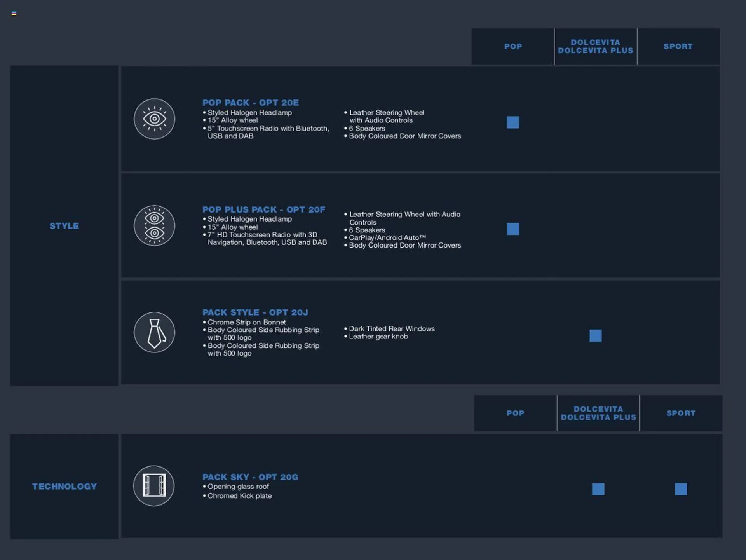Viewport: 746px width, 560px height.
Task: Open the POP PLUS PACK - OPT 20F title
Action: point(264,209)
